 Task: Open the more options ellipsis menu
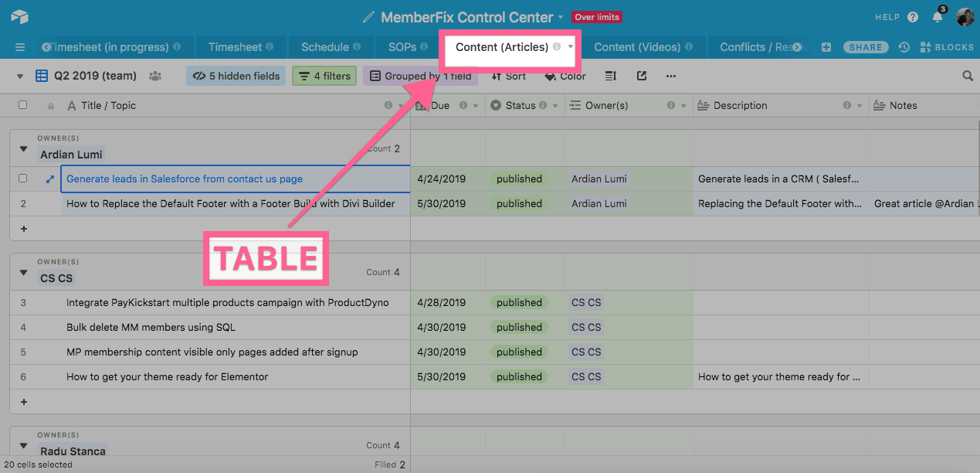[x=670, y=77]
